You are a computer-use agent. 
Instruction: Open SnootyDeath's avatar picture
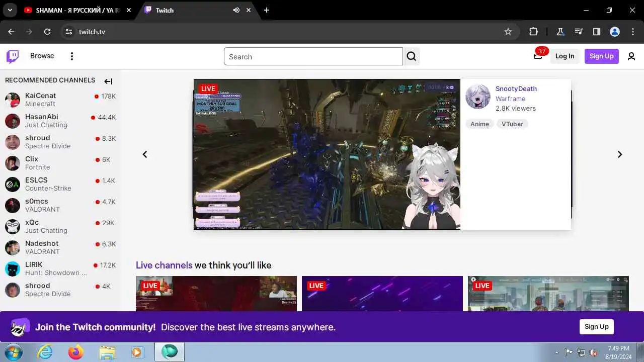pos(477,97)
